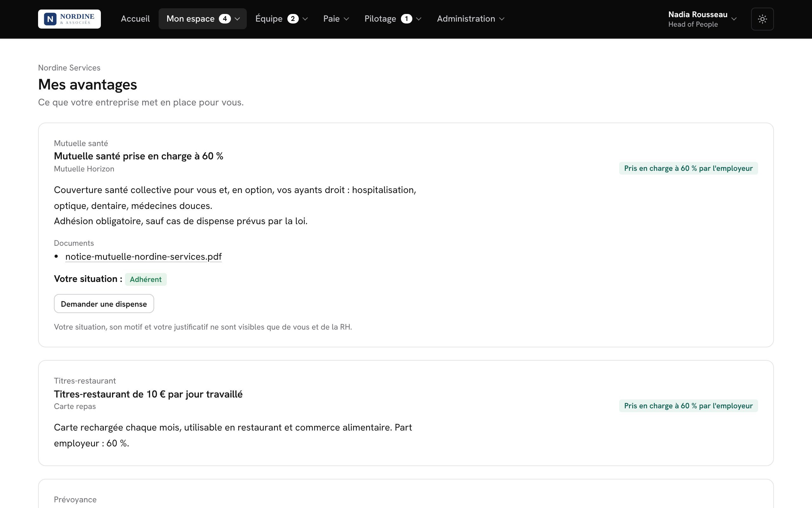
Task: Toggle the light/dark theme sun icon
Action: tap(762, 19)
